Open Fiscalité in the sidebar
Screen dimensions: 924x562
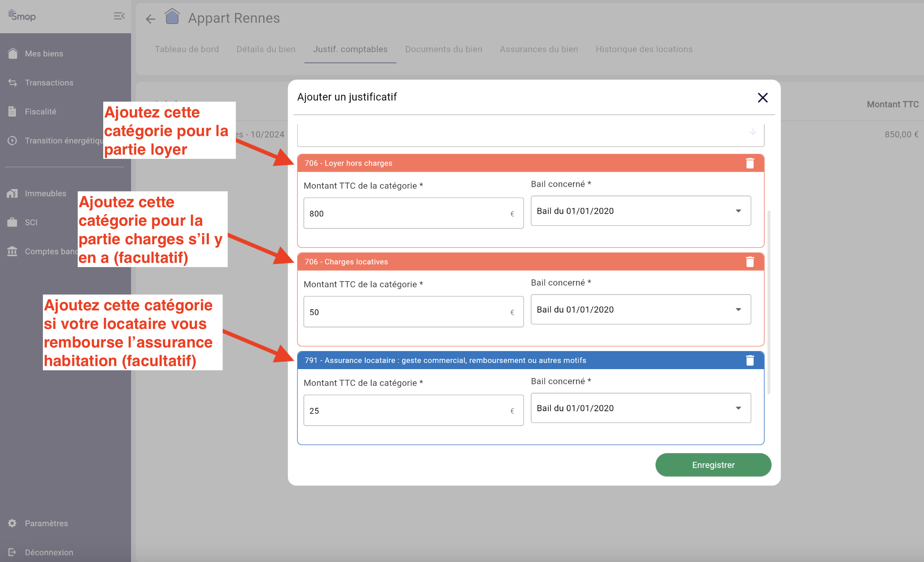(x=40, y=112)
